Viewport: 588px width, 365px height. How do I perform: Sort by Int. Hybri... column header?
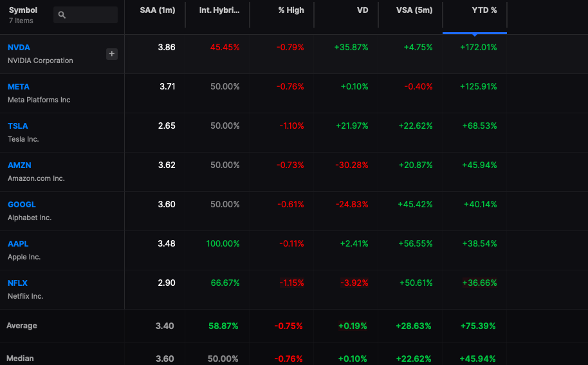click(219, 10)
